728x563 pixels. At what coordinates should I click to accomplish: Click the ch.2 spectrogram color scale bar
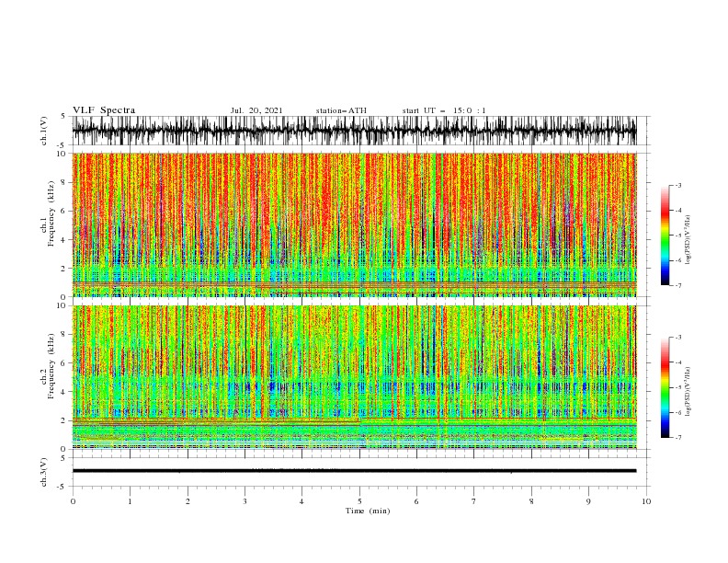[x=665, y=387]
